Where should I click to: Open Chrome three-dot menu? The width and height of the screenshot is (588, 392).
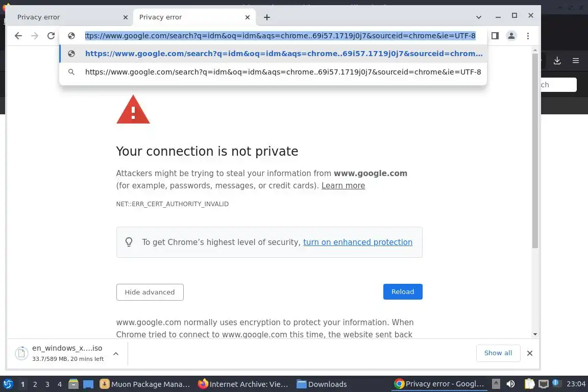pyautogui.click(x=528, y=36)
